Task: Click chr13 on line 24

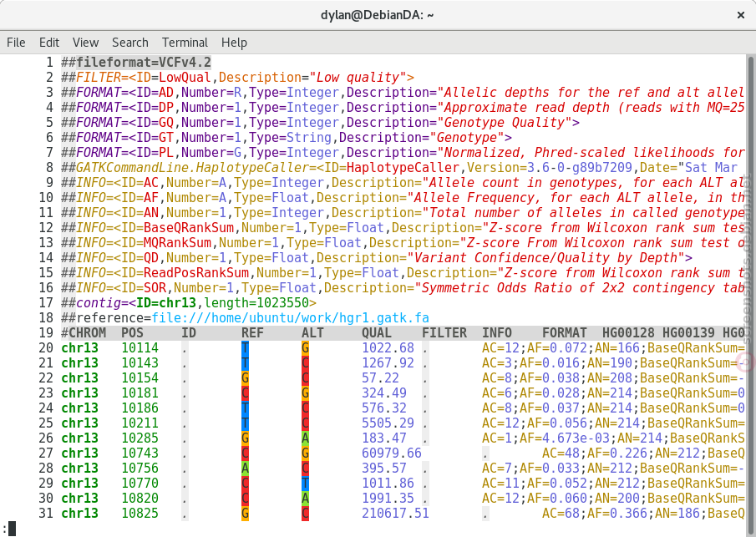Action: tap(80, 408)
